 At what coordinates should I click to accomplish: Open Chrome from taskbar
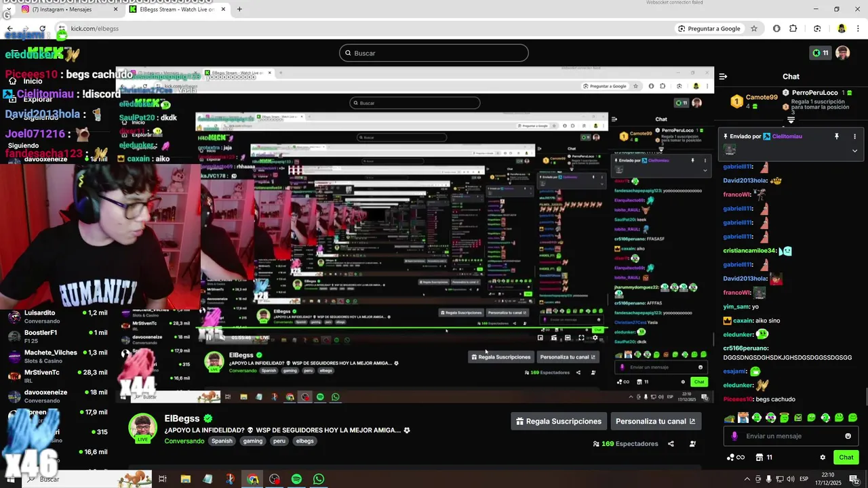pyautogui.click(x=252, y=479)
